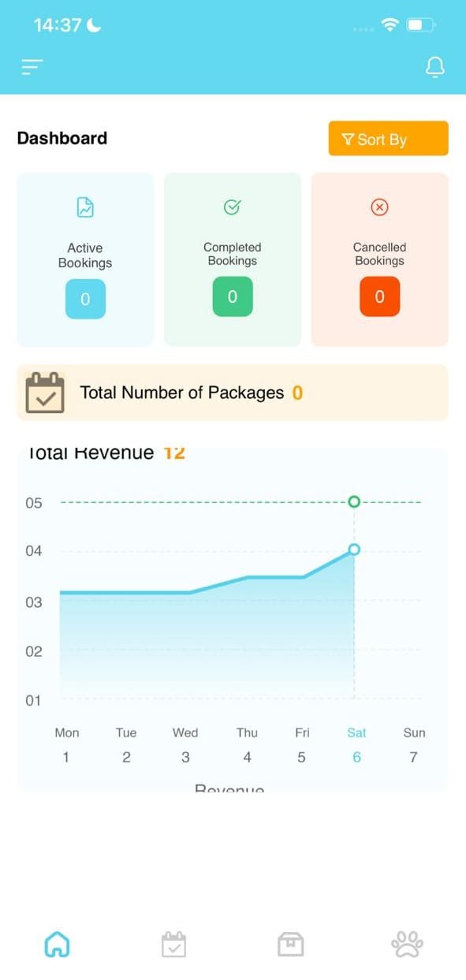This screenshot has width=466, height=980.
Task: Tap the Cancelled Bookings zero counter
Action: click(x=379, y=297)
